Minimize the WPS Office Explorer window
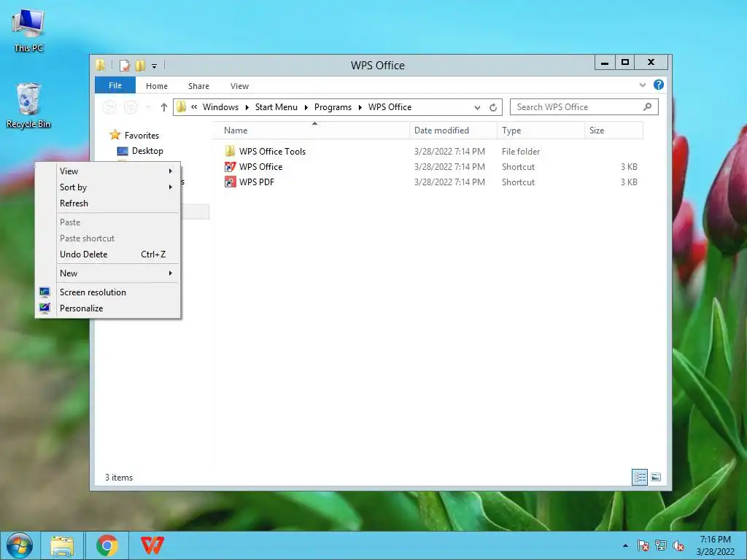This screenshot has height=560, width=747. (x=605, y=63)
